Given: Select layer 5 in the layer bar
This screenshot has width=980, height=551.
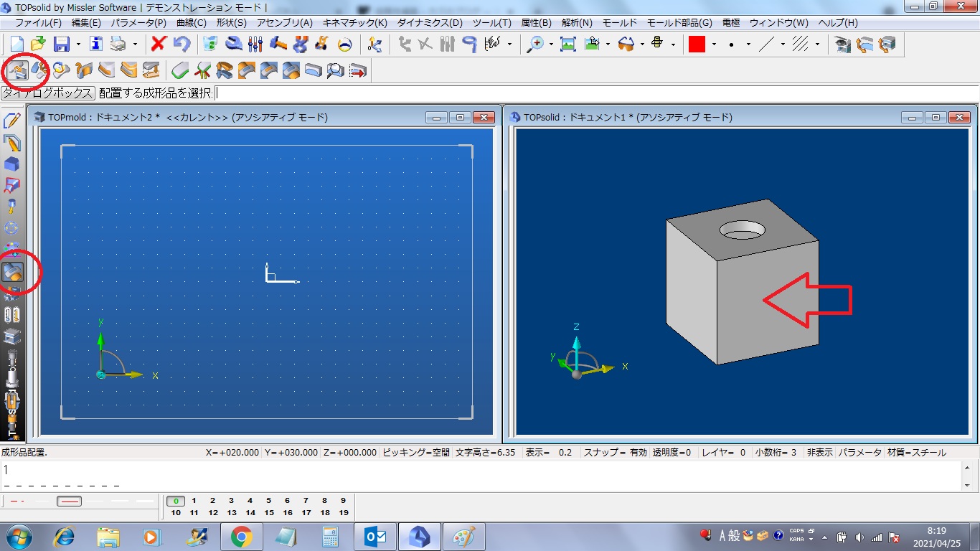Looking at the screenshot, I should pos(268,501).
